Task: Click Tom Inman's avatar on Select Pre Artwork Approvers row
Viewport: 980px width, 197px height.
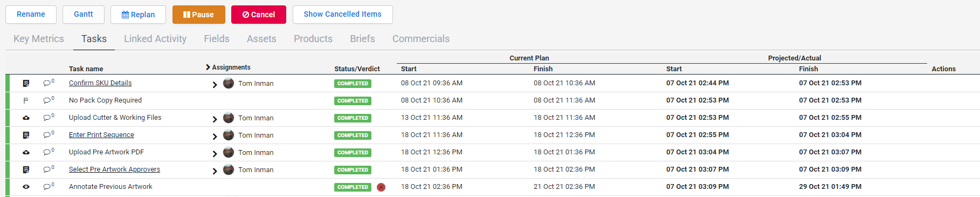Action: pos(229,169)
